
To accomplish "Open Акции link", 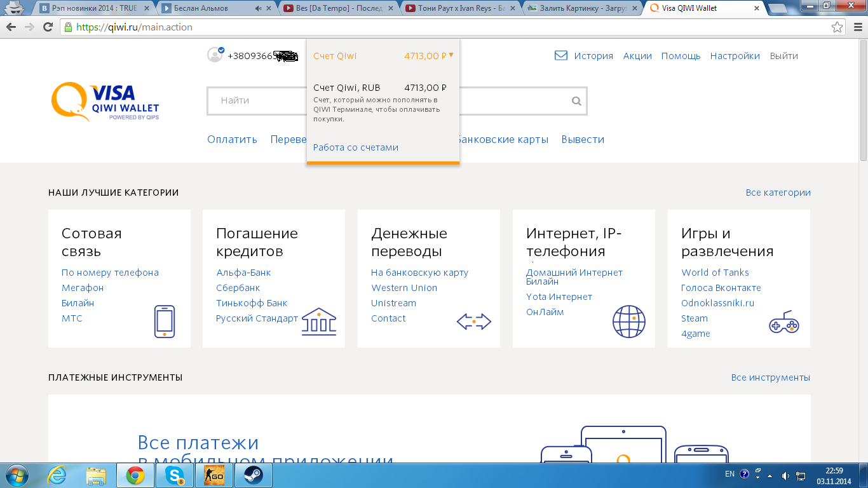I will pyautogui.click(x=637, y=56).
